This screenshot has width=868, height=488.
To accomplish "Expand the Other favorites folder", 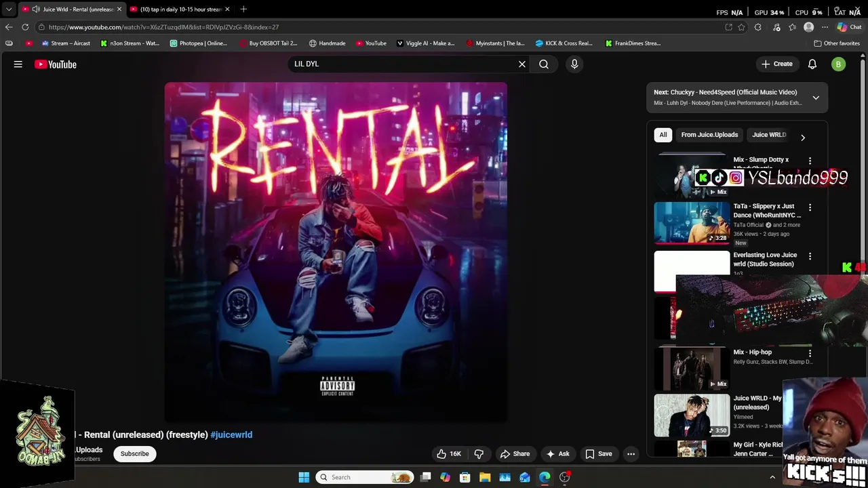I will [x=837, y=43].
